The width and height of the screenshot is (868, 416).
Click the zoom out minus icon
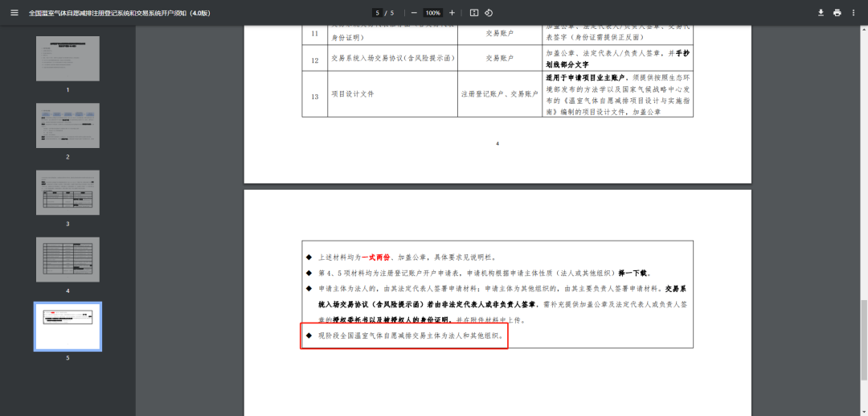coord(414,13)
